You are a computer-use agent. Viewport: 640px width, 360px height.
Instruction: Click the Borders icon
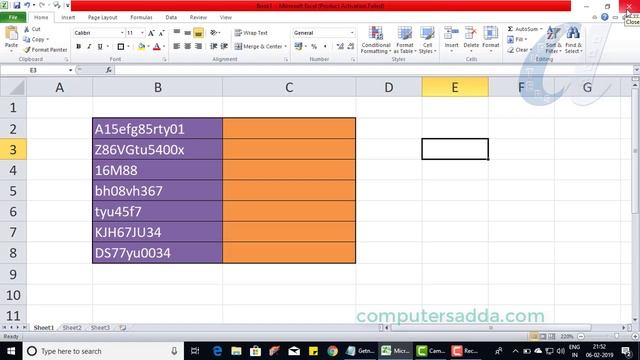121,47
